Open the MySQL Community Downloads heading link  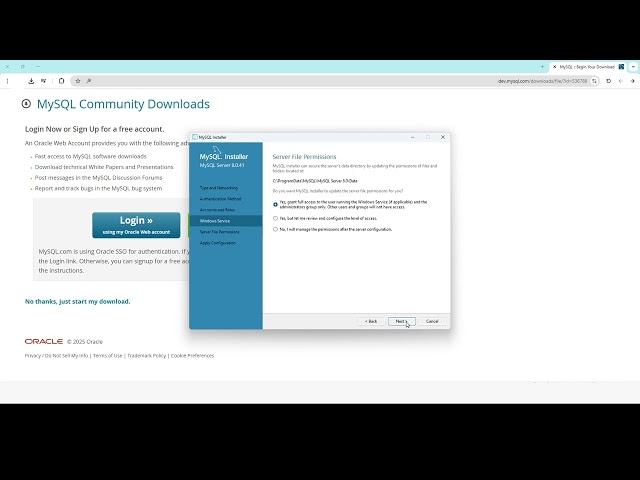click(123, 104)
